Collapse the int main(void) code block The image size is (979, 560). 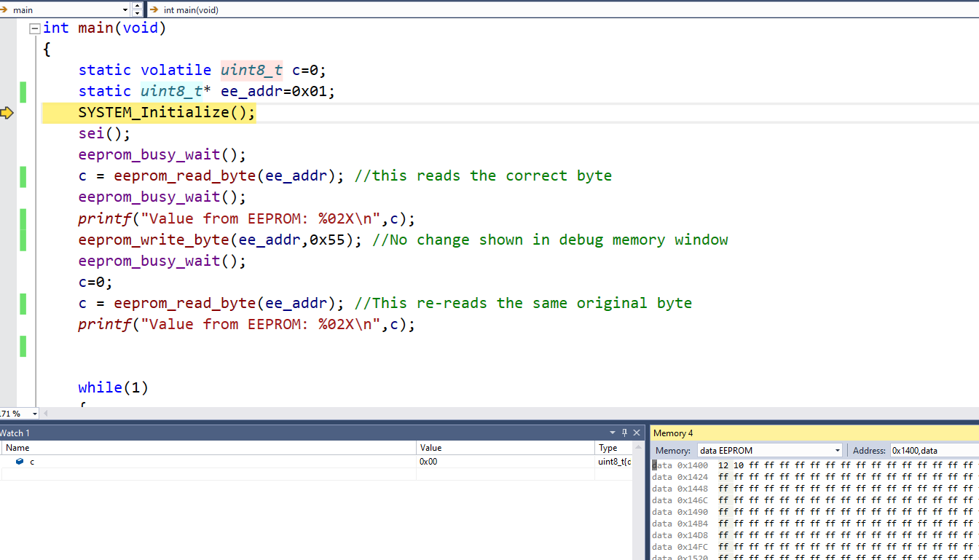(x=34, y=28)
